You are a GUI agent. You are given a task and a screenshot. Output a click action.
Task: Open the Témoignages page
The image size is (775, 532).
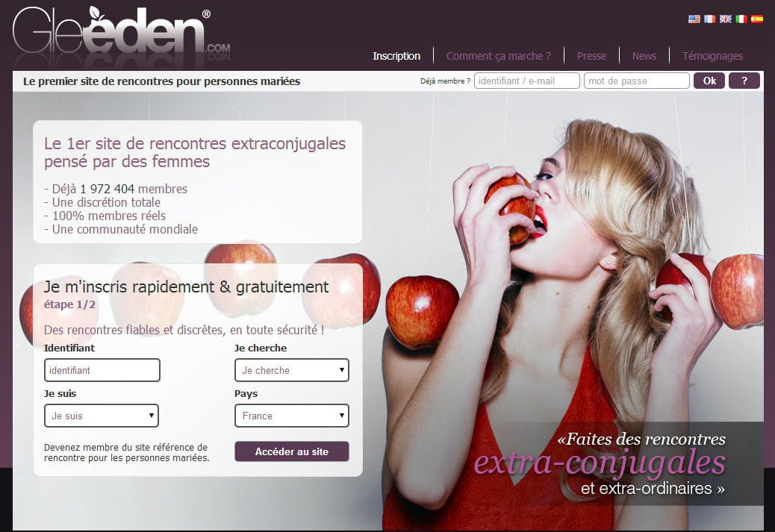[x=712, y=56]
